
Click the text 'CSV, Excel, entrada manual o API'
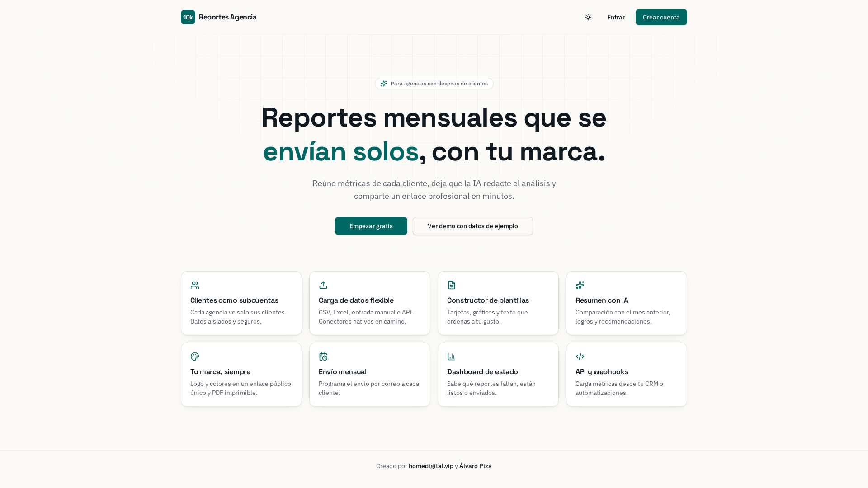366,312
